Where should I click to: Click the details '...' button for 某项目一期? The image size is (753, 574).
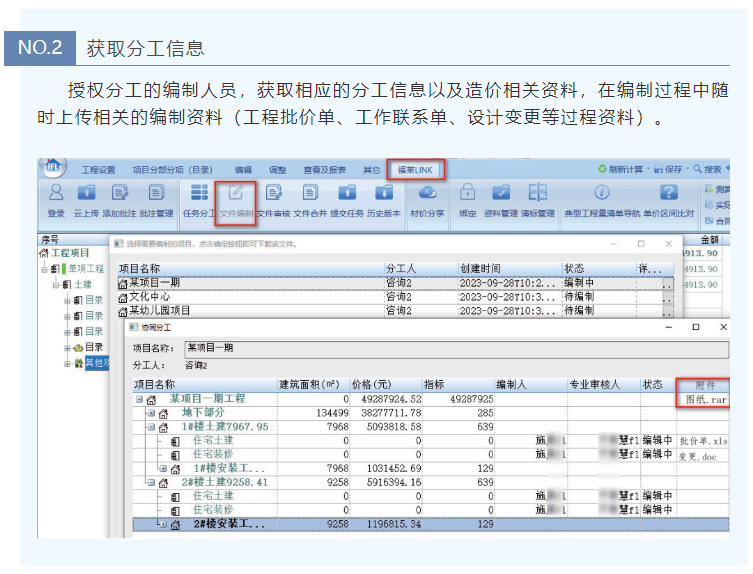click(x=667, y=284)
